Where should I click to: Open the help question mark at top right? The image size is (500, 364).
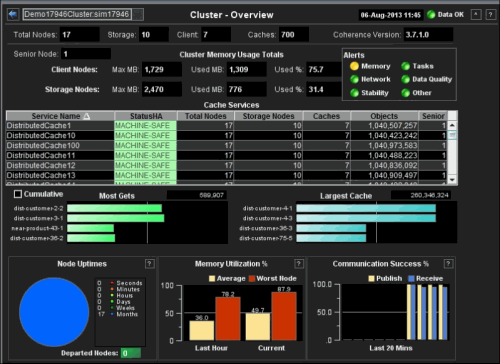pos(490,15)
